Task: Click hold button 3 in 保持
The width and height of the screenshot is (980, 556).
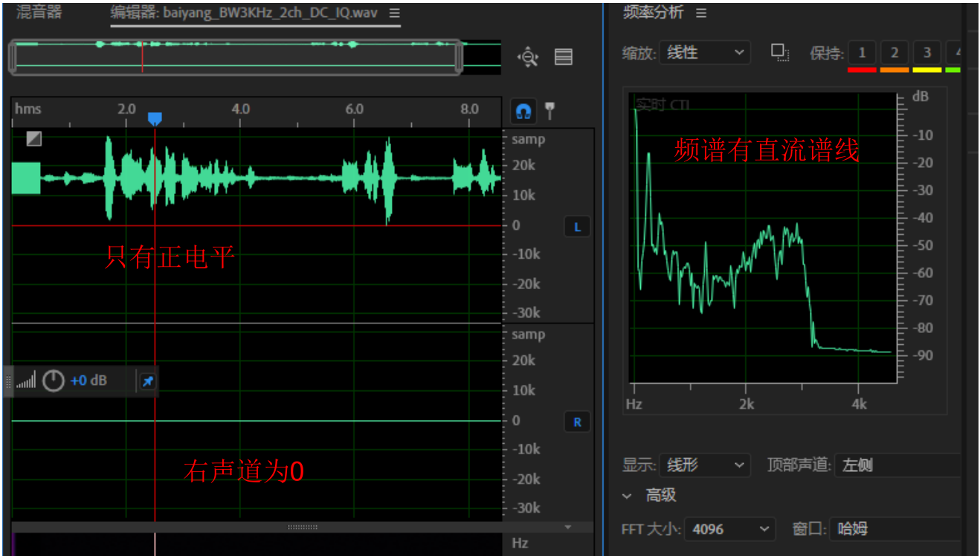Action: (x=926, y=53)
